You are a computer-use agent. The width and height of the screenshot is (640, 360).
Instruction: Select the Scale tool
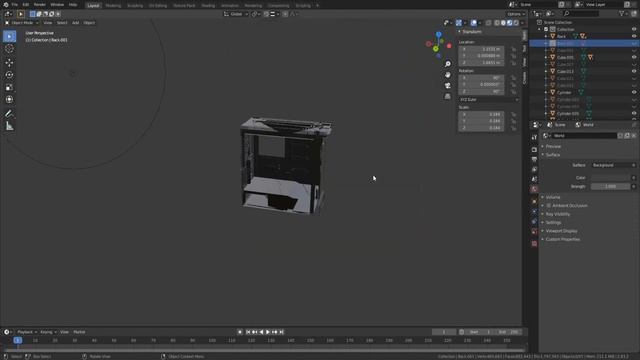click(9, 87)
